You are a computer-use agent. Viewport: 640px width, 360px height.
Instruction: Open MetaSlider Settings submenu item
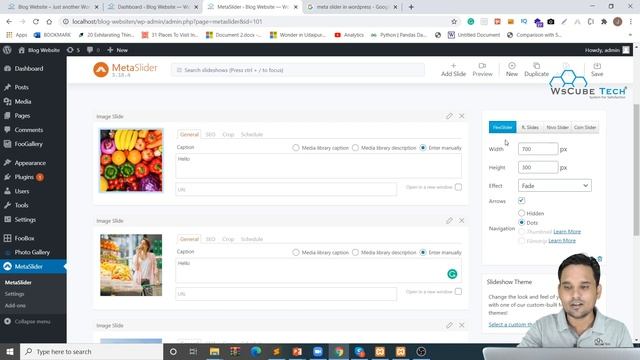(x=15, y=294)
